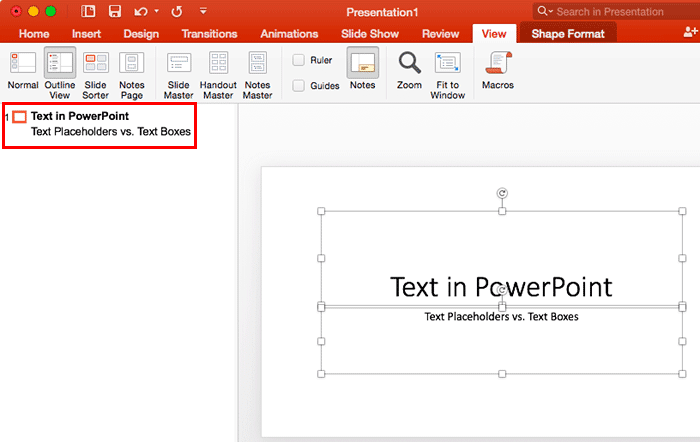The image size is (700, 442).
Task: Click the title placeholder rotation handle
Action: coord(502,193)
